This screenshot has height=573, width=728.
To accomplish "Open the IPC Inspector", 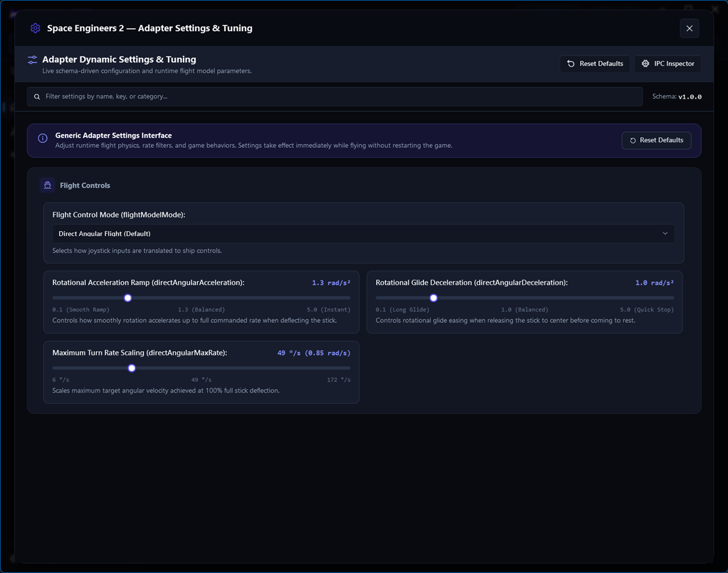I will pos(668,64).
